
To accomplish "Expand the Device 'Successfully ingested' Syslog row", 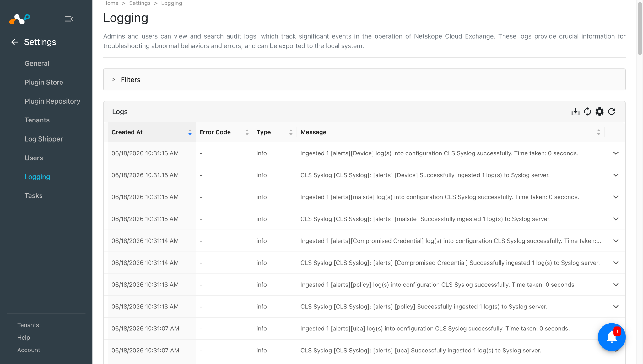I will (x=616, y=175).
